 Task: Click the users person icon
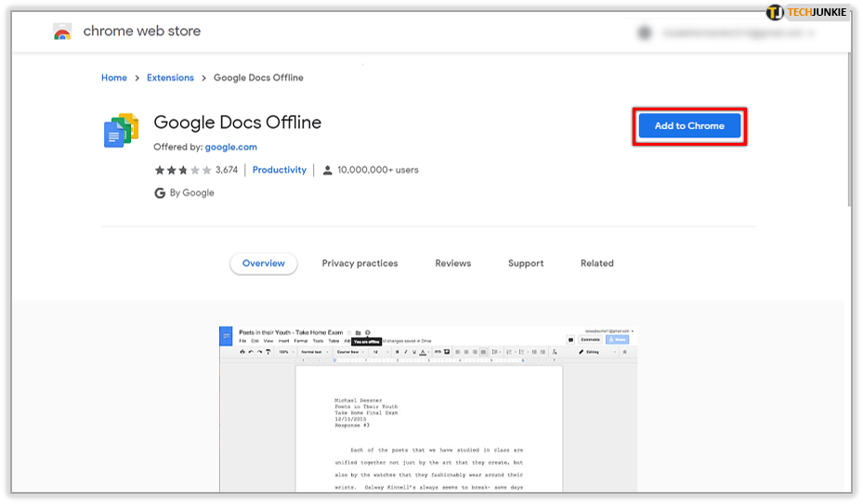pos(327,171)
